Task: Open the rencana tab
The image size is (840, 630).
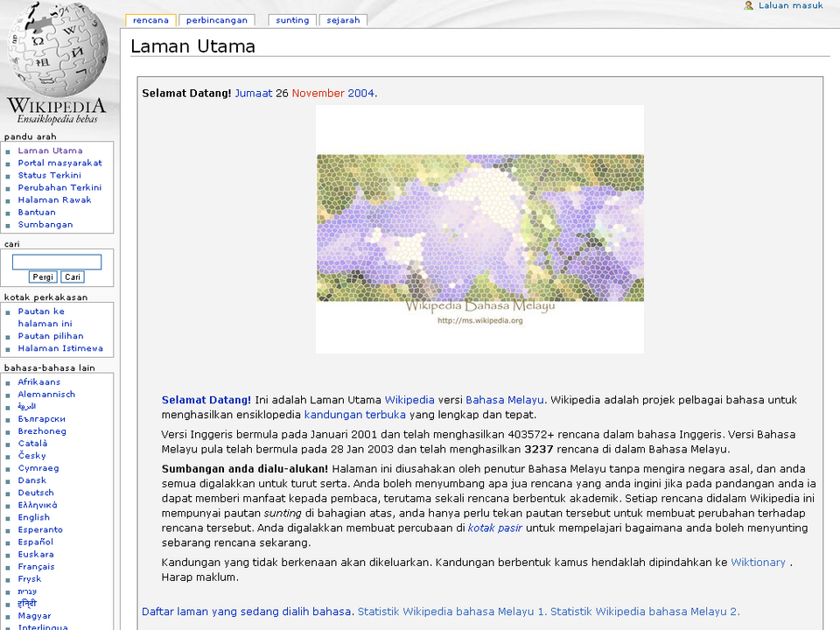Action: click(x=150, y=20)
